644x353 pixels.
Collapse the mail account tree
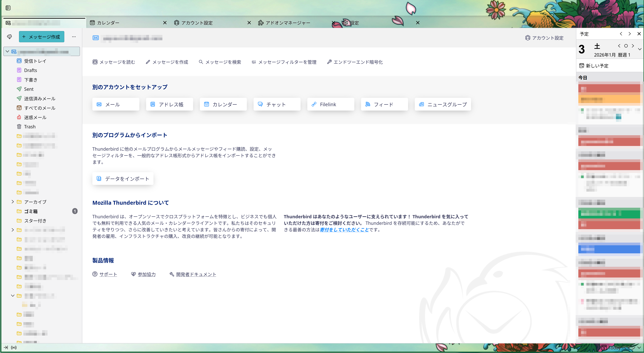coord(8,52)
